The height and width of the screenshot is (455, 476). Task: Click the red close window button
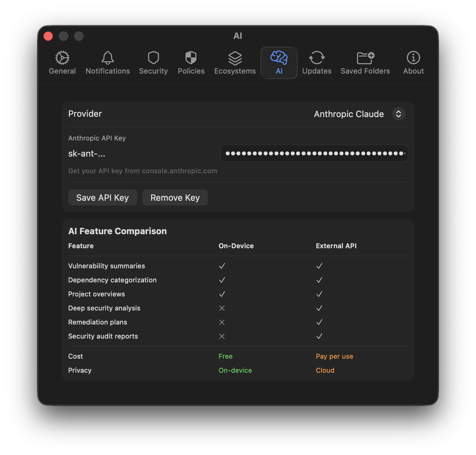pos(48,36)
